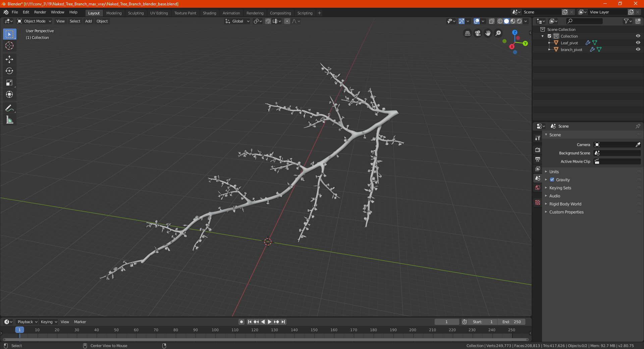644x349 pixels.
Task: Switch to Shading workspace tab
Action: [x=209, y=13]
